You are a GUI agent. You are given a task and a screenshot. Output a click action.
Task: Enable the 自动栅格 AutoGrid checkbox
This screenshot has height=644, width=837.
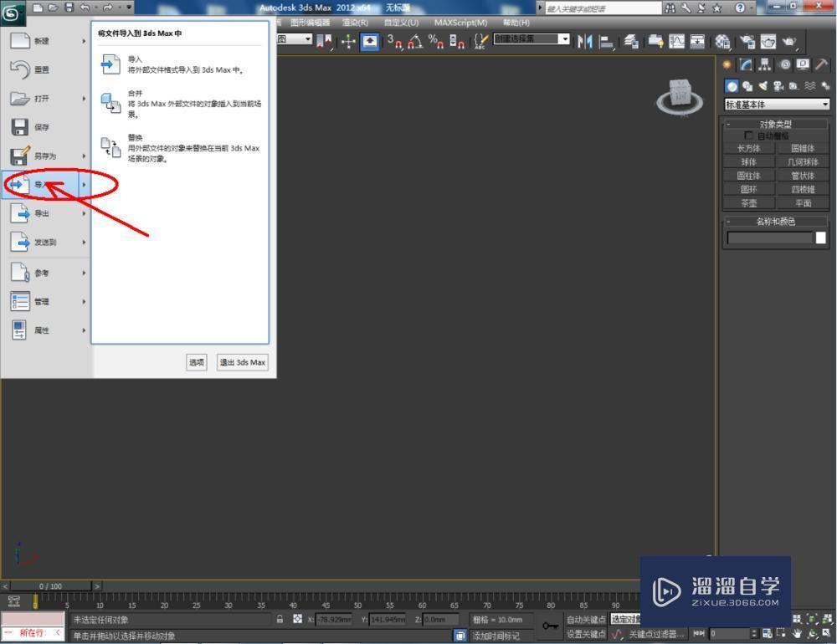coord(750,135)
